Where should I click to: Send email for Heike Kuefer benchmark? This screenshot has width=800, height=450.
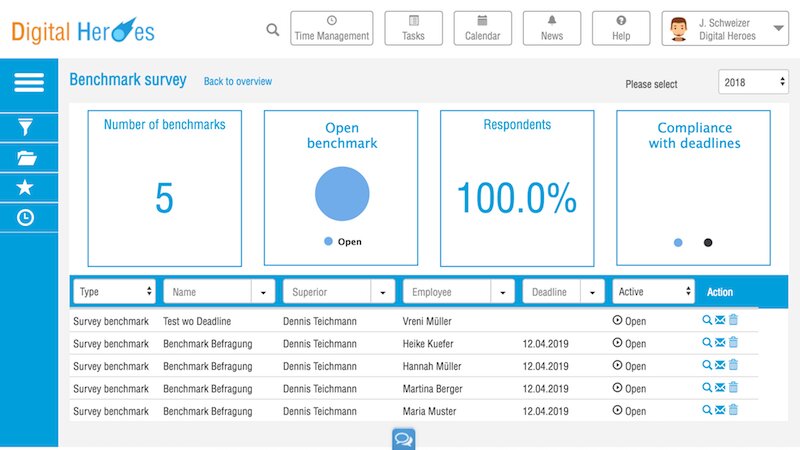720,344
